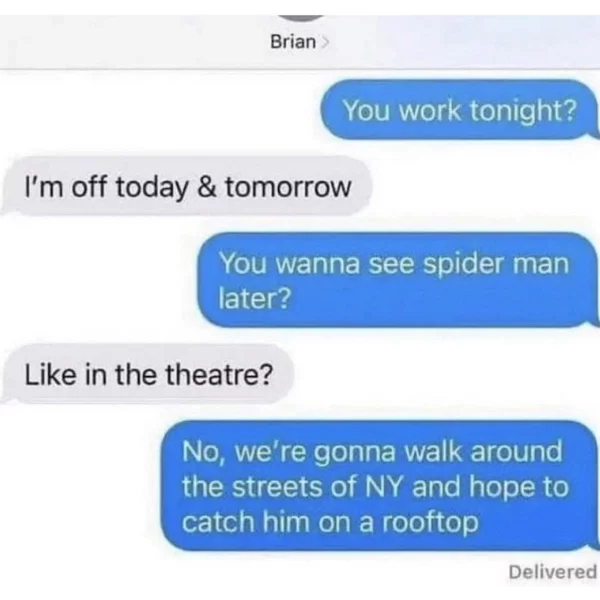Open the contact avatar above Brian

[x=301, y=18]
